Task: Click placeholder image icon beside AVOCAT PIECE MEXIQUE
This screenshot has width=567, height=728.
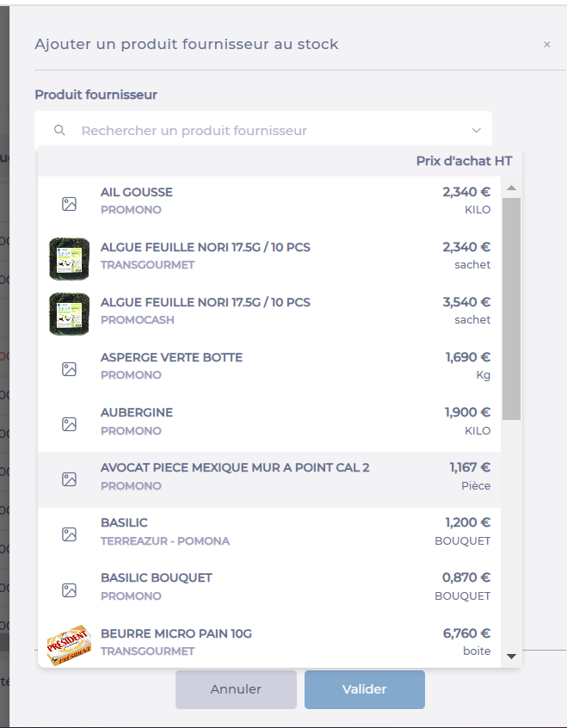Action: pyautogui.click(x=69, y=479)
